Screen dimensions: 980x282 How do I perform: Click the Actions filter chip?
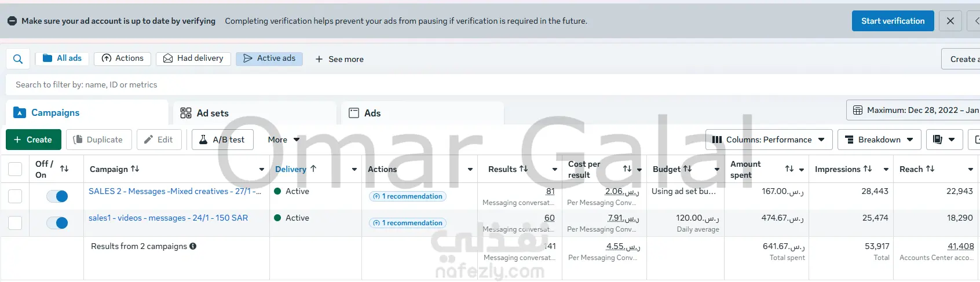click(x=122, y=58)
